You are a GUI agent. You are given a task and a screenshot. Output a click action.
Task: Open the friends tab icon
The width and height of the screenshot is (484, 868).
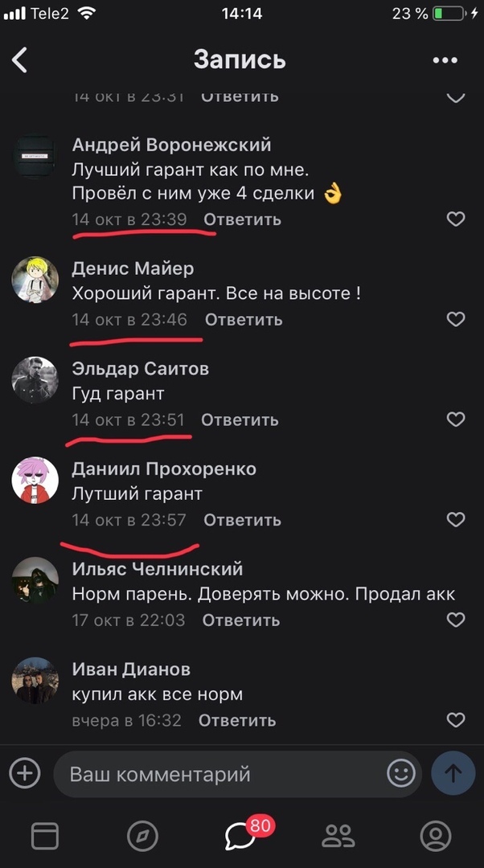[x=338, y=835]
